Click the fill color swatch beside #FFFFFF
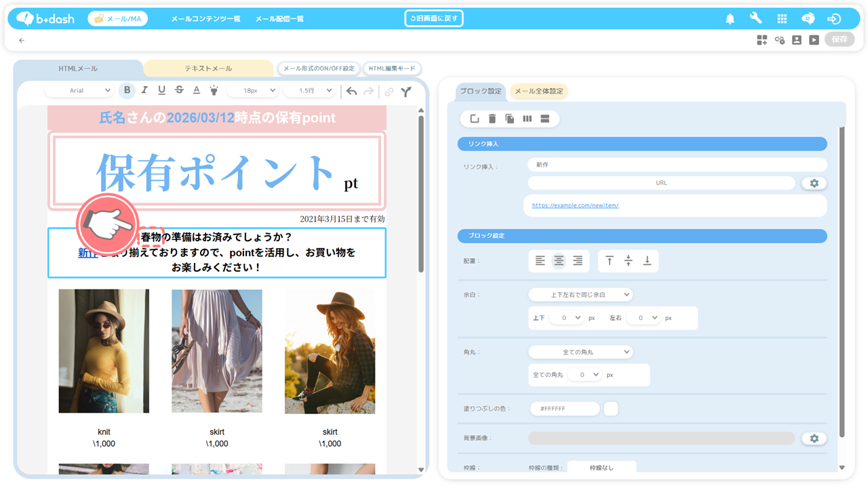The width and height of the screenshot is (868, 488). (610, 409)
